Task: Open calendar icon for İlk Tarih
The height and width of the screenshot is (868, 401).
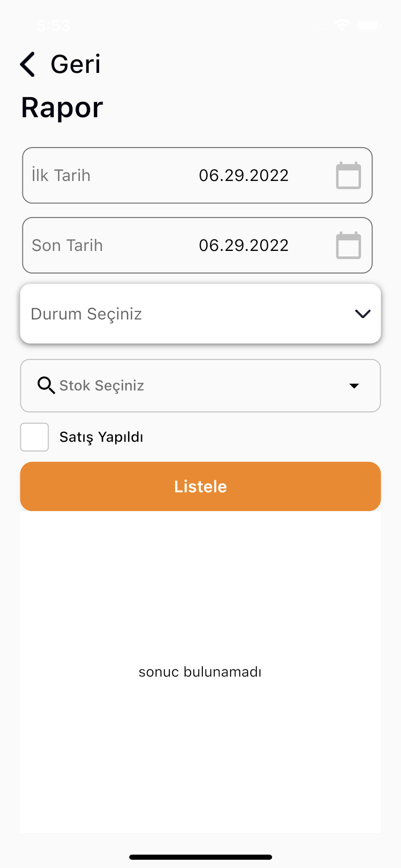Action: (348, 175)
